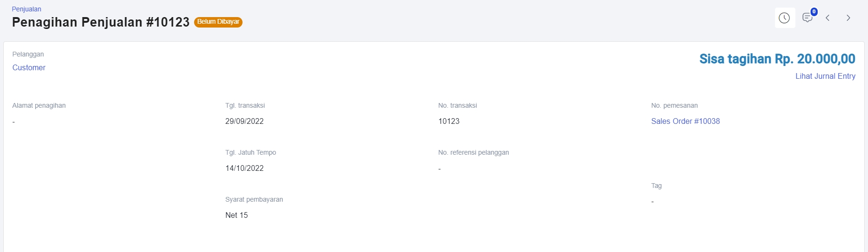Select transaction number value 10123
This screenshot has height=252, width=868.
[x=449, y=121]
